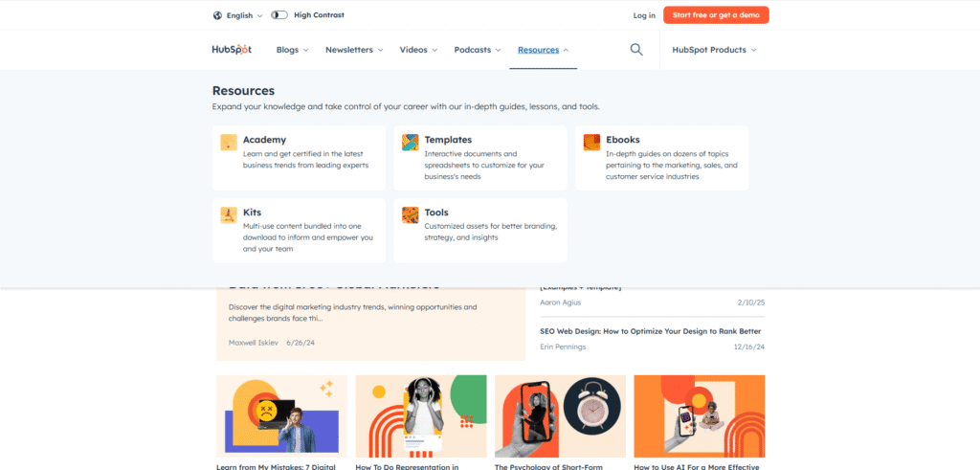Click the Academy description text
This screenshot has width=980, height=470.
306,159
